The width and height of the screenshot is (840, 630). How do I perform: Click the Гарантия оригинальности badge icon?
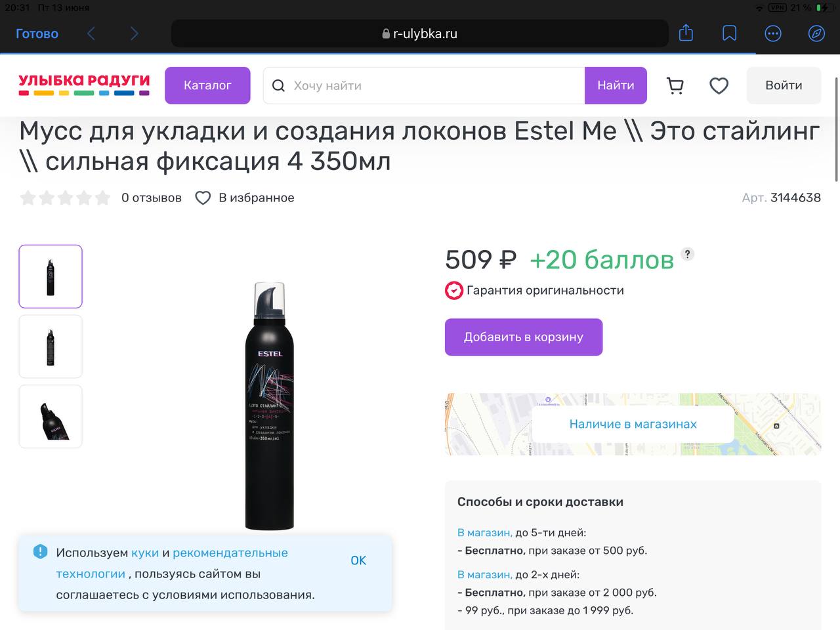pyautogui.click(x=454, y=290)
